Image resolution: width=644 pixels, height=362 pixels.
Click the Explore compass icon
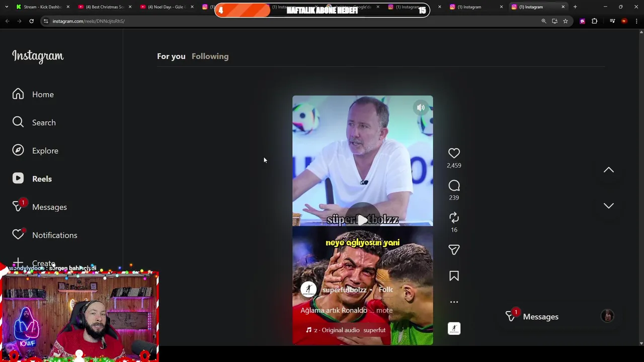18,150
